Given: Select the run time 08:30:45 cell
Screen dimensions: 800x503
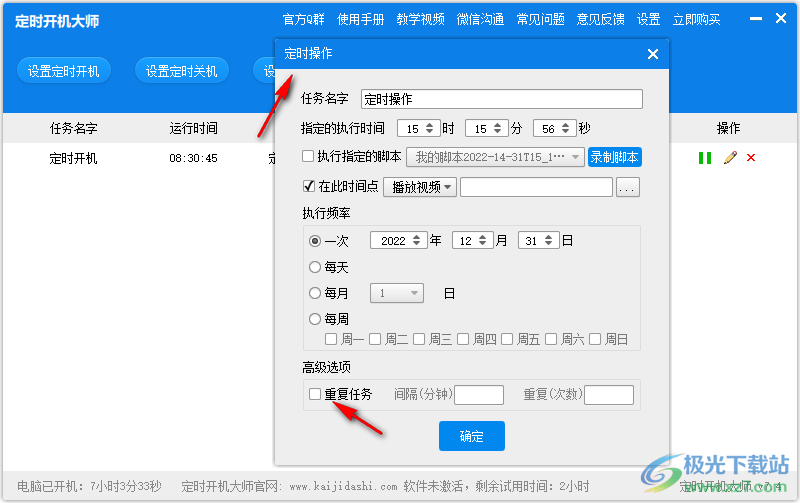Looking at the screenshot, I should point(193,158).
